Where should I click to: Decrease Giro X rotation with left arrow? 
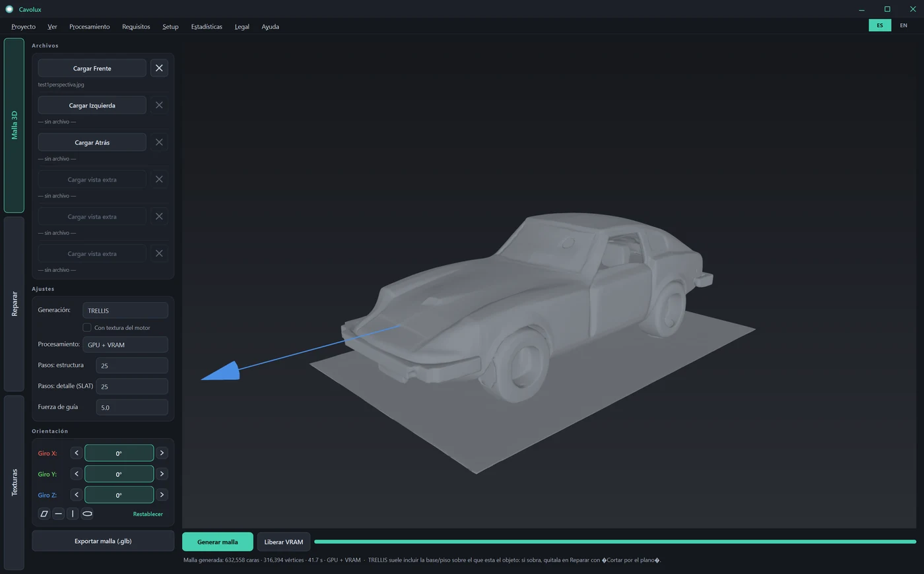(x=77, y=453)
